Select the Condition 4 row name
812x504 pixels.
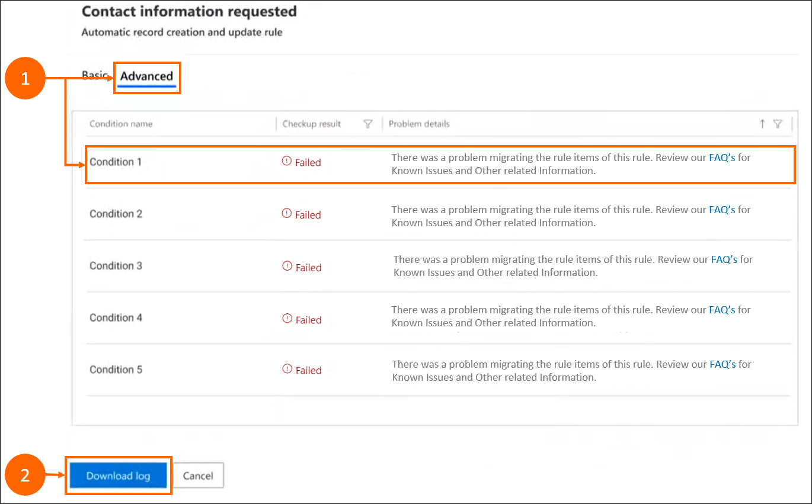[116, 318]
